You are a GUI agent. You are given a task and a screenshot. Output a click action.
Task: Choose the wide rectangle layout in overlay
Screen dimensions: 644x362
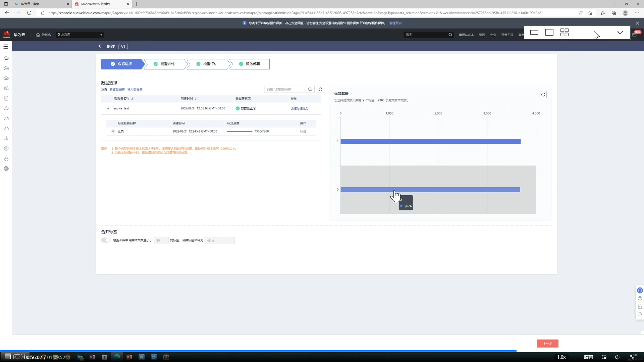click(x=534, y=33)
